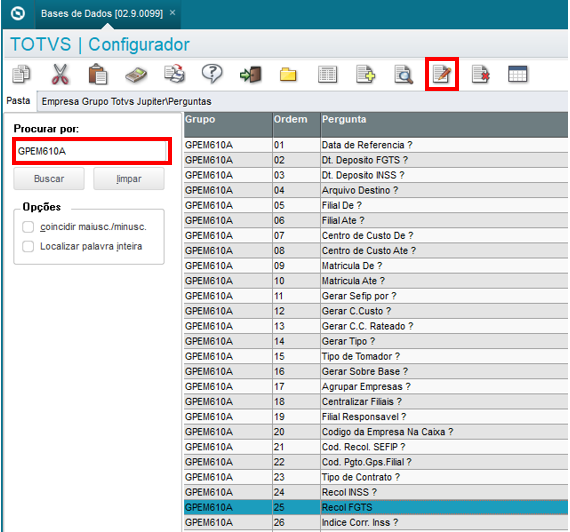Screen dimensions: 570x532
Task: Select row Filial Responsavel ?
Action: 376,417
